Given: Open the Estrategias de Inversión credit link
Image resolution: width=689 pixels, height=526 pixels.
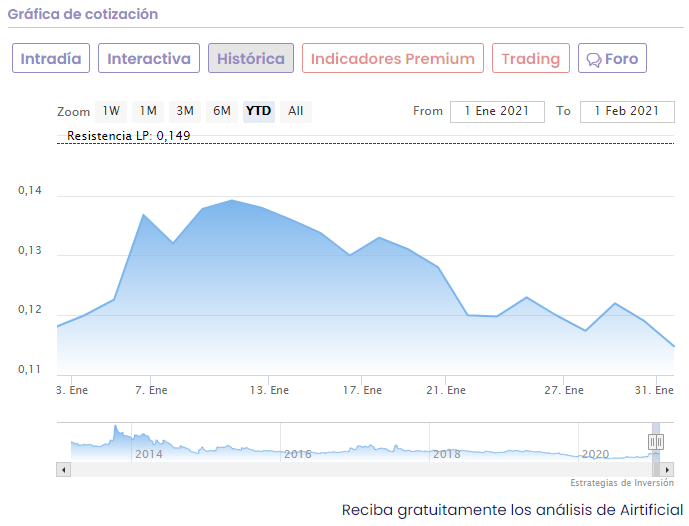Looking at the screenshot, I should [622, 483].
